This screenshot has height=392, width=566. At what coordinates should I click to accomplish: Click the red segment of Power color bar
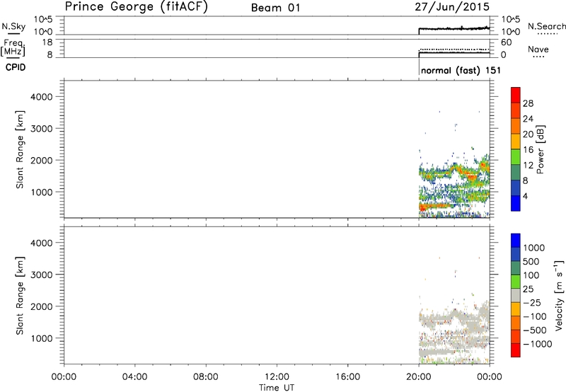click(516, 95)
